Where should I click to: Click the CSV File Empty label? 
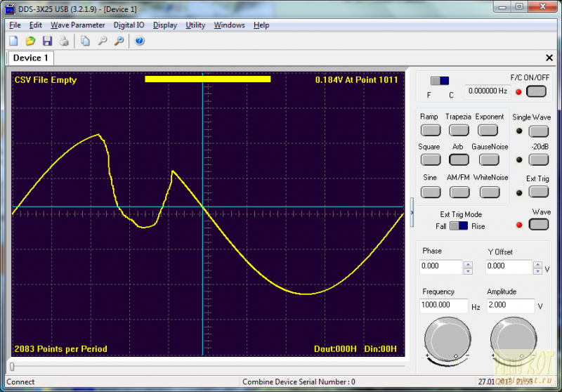(46, 80)
